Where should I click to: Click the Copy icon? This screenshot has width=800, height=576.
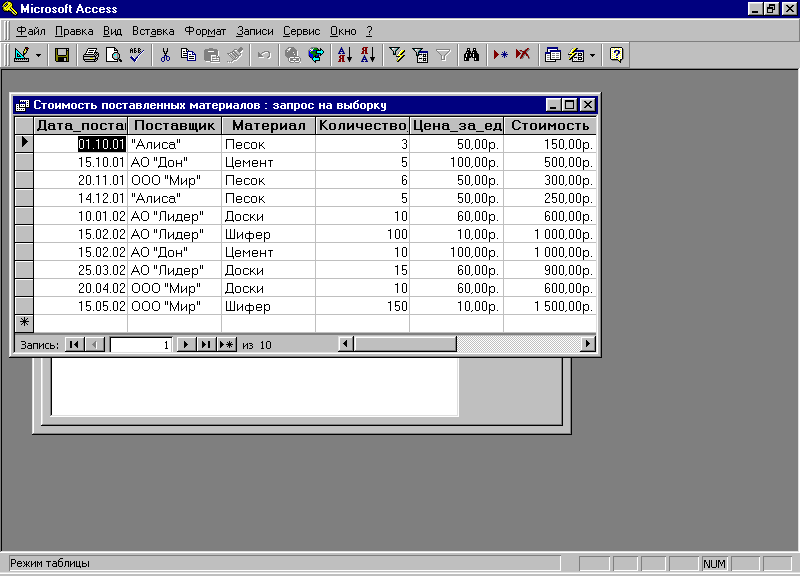pos(188,55)
